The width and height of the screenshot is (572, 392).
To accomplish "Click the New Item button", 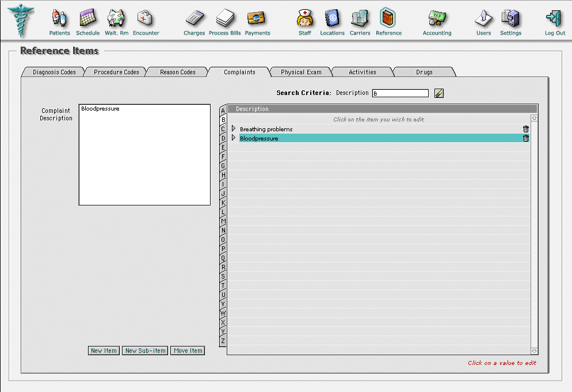I will [104, 351].
